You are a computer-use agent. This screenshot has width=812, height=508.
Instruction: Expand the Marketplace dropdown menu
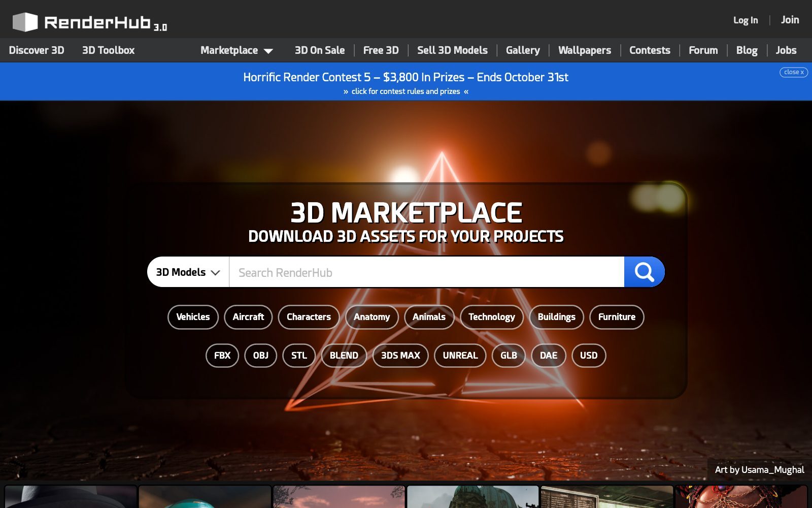[x=236, y=50]
